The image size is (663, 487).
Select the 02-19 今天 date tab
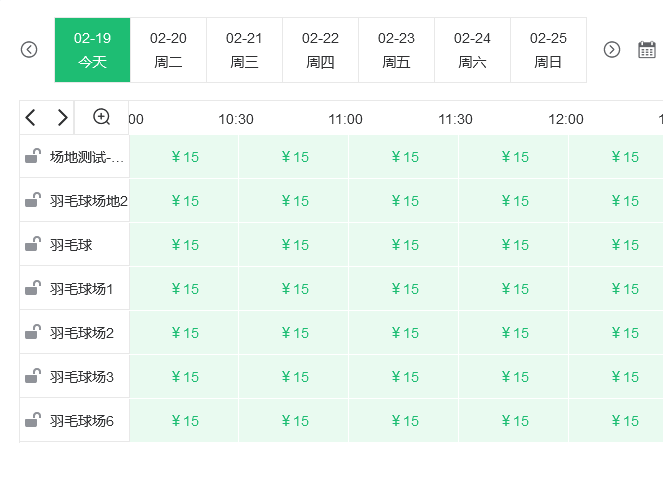coord(92,50)
